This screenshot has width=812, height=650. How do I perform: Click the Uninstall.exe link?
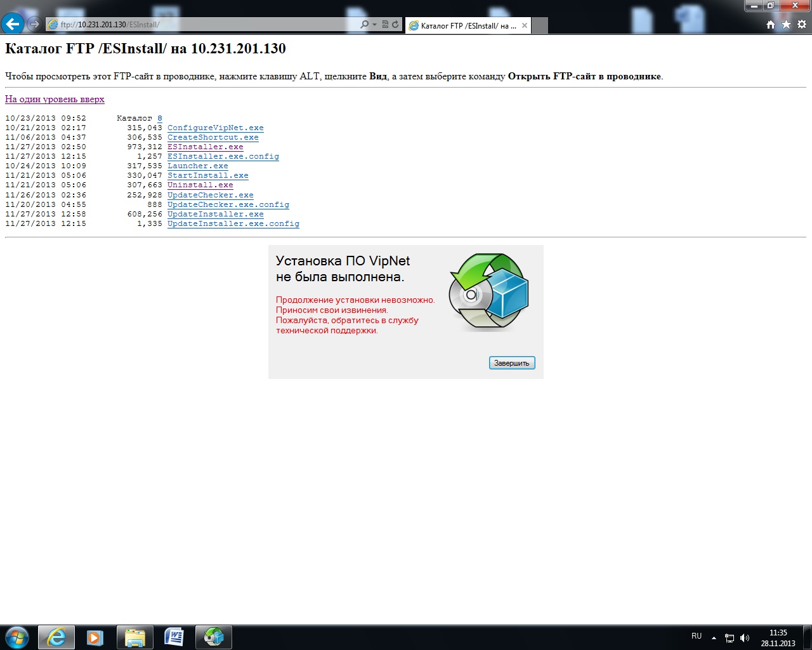click(x=200, y=185)
